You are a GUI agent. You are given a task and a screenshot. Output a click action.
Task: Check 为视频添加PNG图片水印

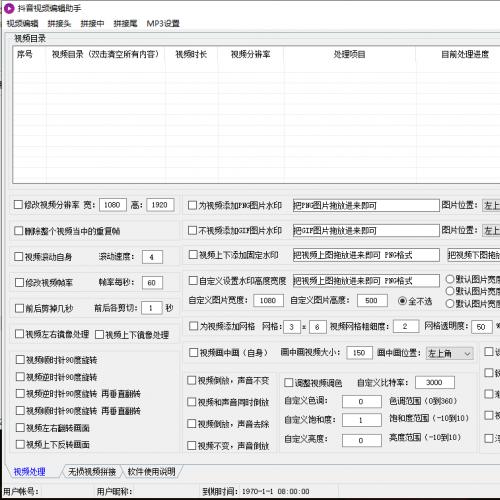click(192, 205)
